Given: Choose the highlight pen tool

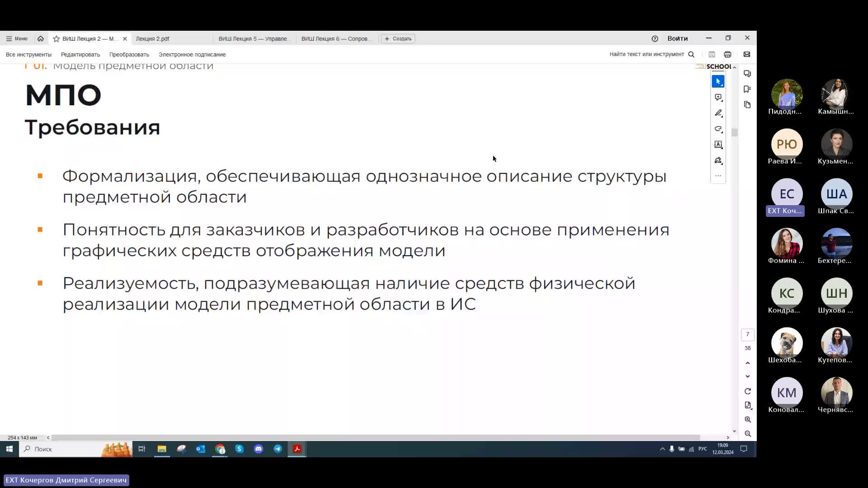Looking at the screenshot, I should click(718, 113).
